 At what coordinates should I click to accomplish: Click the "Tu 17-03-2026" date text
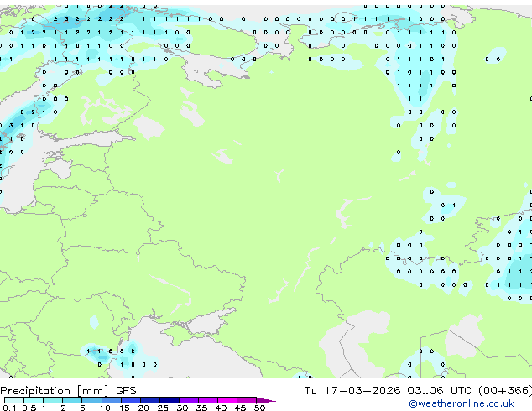point(352,391)
